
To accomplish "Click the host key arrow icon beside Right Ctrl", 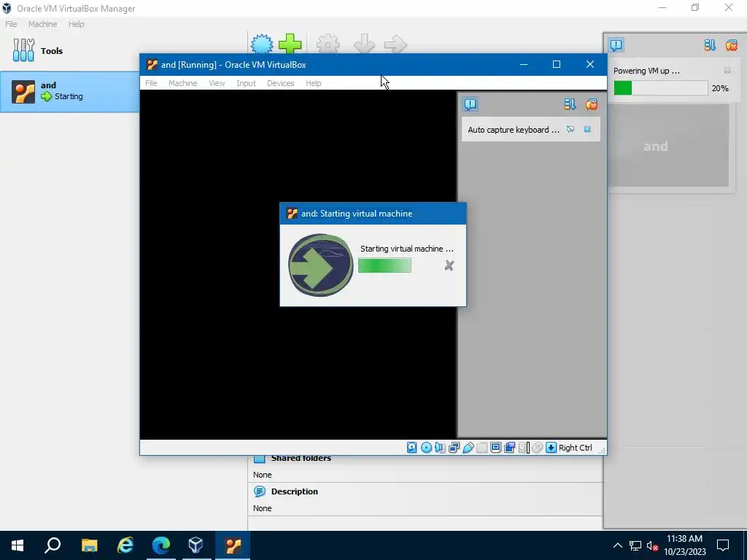I will click(551, 448).
